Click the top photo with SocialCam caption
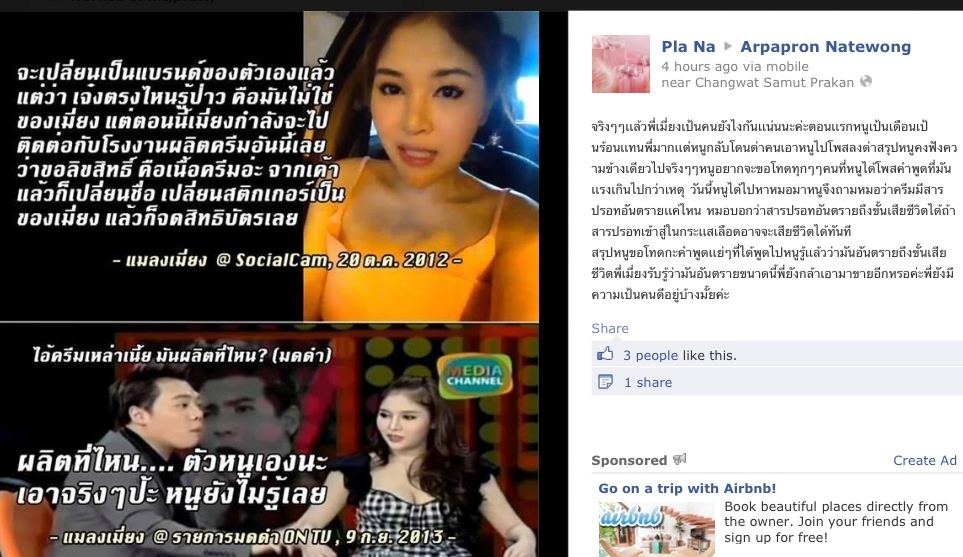This screenshot has height=557, width=963. 269,166
